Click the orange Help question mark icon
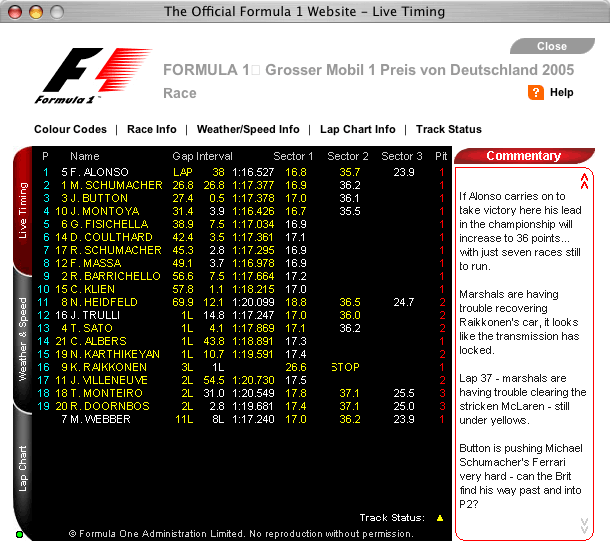Image resolution: width=610 pixels, height=552 pixels. pos(536,93)
